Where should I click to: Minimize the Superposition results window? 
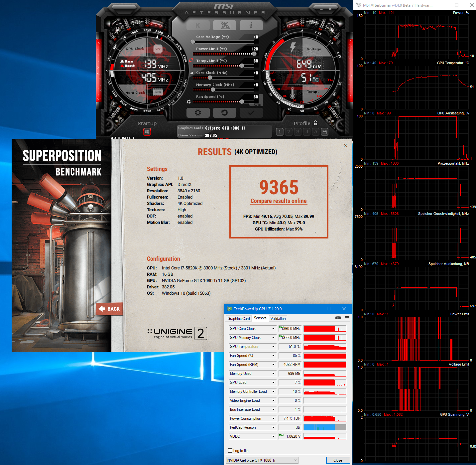pyautogui.click(x=335, y=145)
